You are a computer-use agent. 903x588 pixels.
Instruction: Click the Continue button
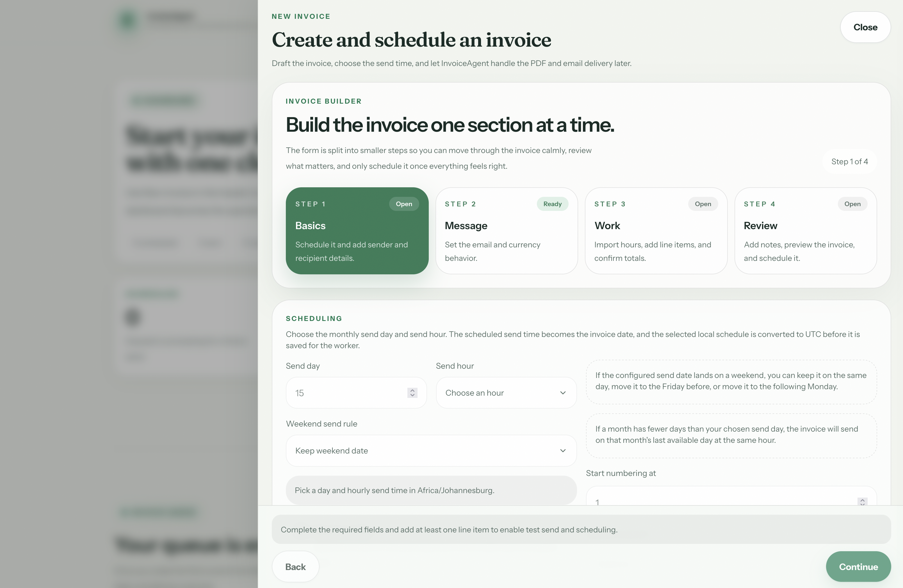point(858,566)
